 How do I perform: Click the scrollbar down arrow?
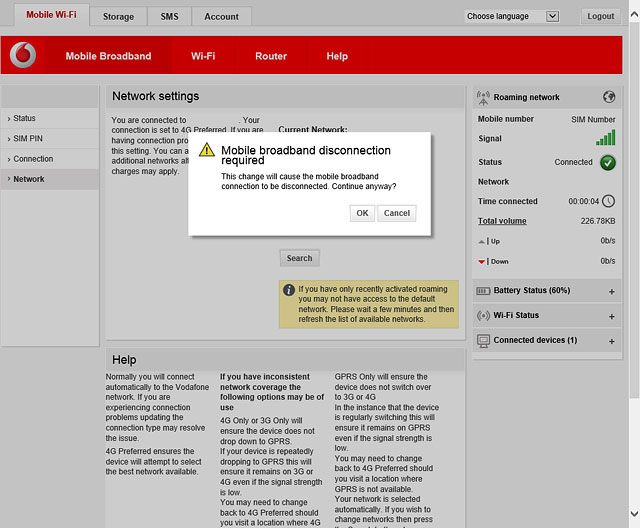click(x=634, y=513)
